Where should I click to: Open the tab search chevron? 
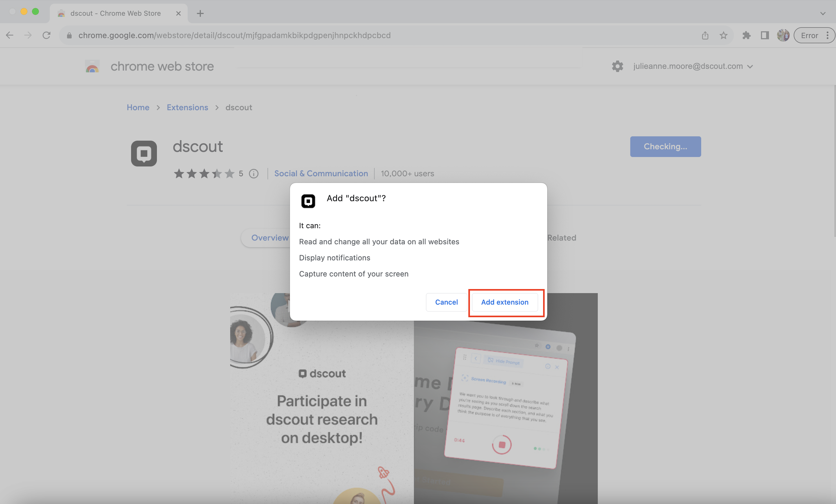823,14
